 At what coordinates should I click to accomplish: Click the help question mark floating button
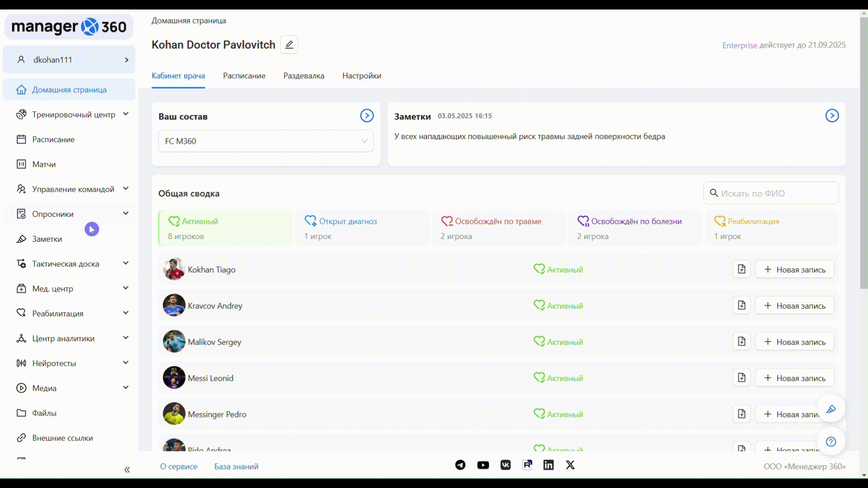[831, 441]
